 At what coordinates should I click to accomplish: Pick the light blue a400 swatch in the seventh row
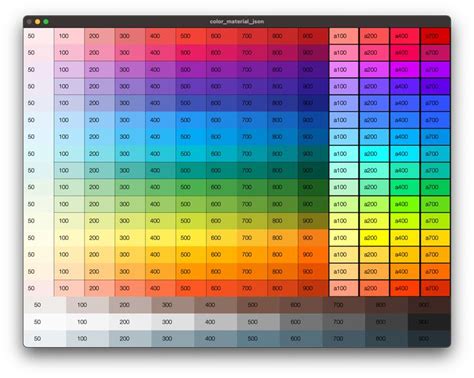pyautogui.click(x=405, y=137)
